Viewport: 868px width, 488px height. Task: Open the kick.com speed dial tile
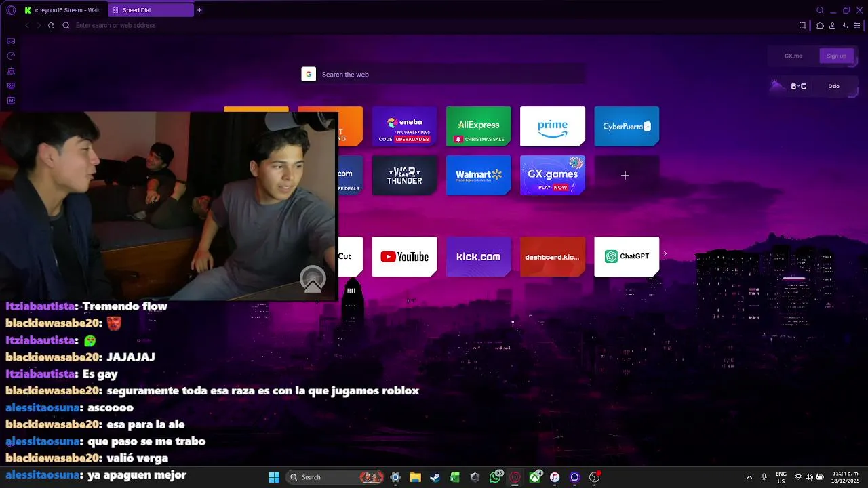[478, 256]
